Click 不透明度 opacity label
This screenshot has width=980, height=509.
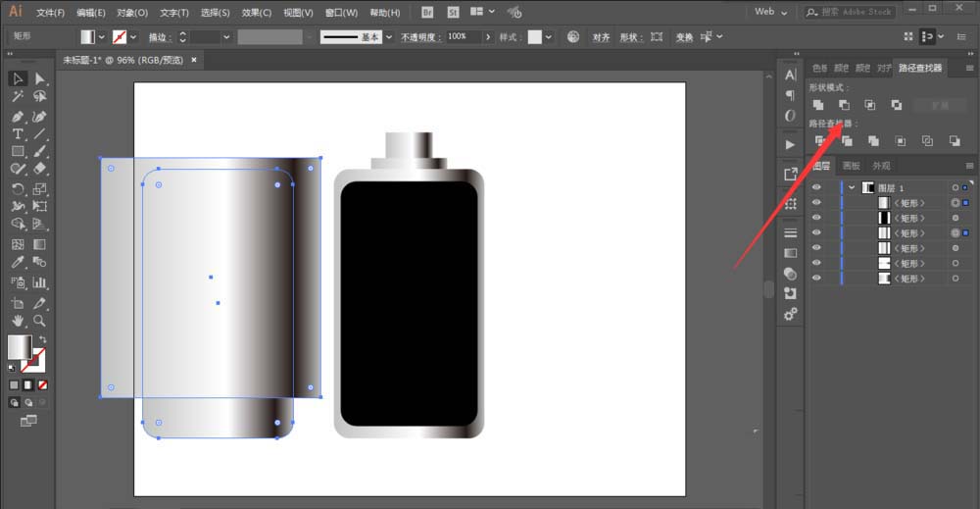click(421, 37)
